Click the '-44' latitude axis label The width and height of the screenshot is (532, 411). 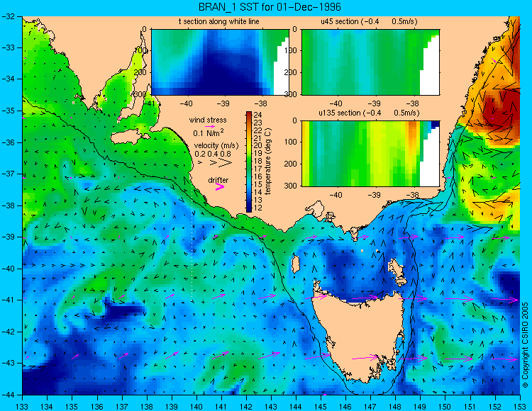coord(8,395)
